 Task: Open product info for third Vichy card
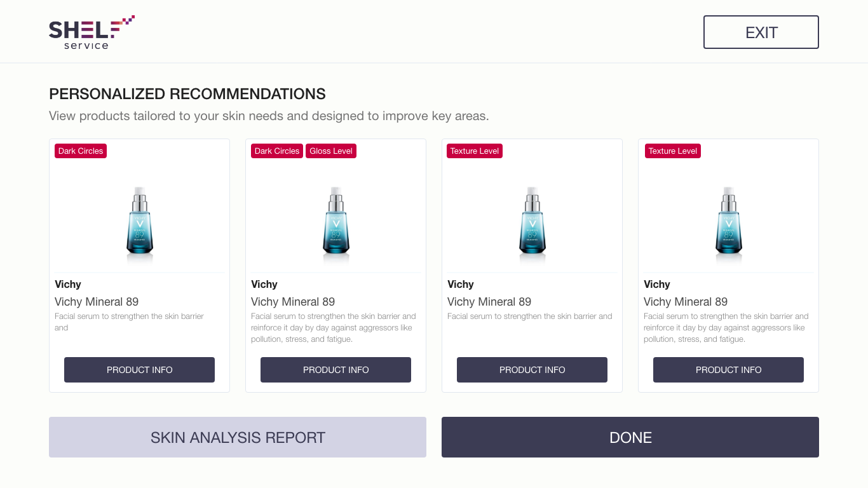click(x=532, y=370)
